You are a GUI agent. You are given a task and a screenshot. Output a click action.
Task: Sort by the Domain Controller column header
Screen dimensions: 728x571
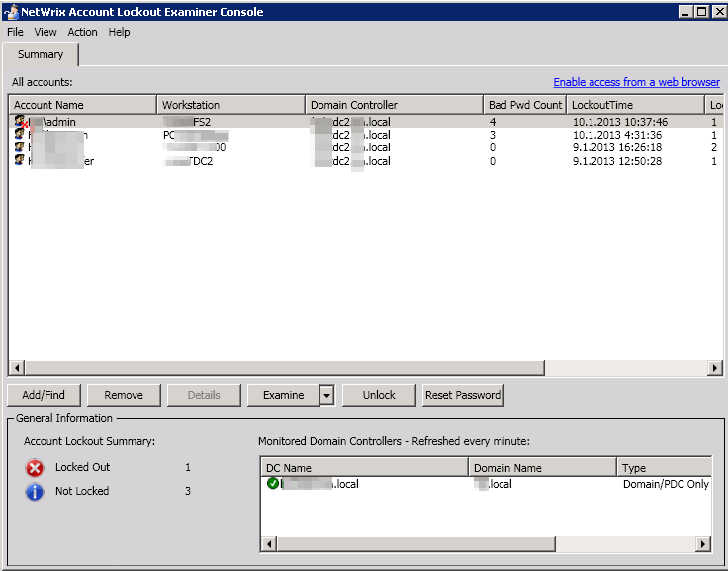[395, 105]
